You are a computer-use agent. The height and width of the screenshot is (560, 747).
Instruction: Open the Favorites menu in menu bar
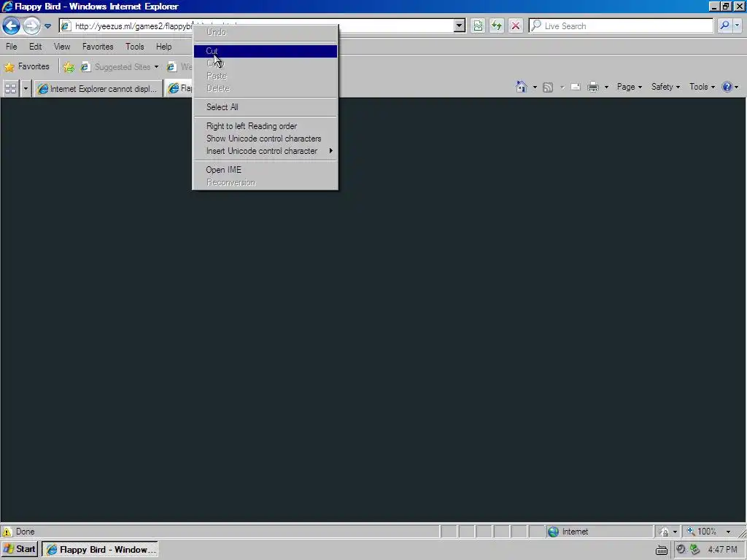[x=98, y=47]
